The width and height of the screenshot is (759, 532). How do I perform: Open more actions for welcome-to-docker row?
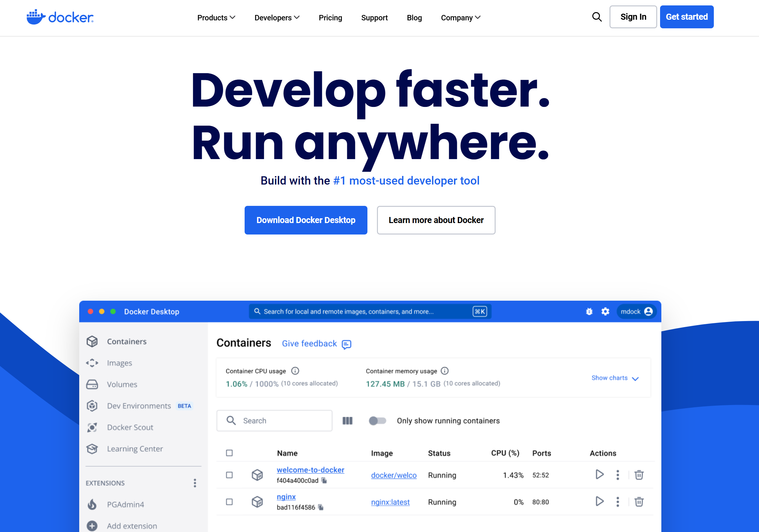pos(617,475)
